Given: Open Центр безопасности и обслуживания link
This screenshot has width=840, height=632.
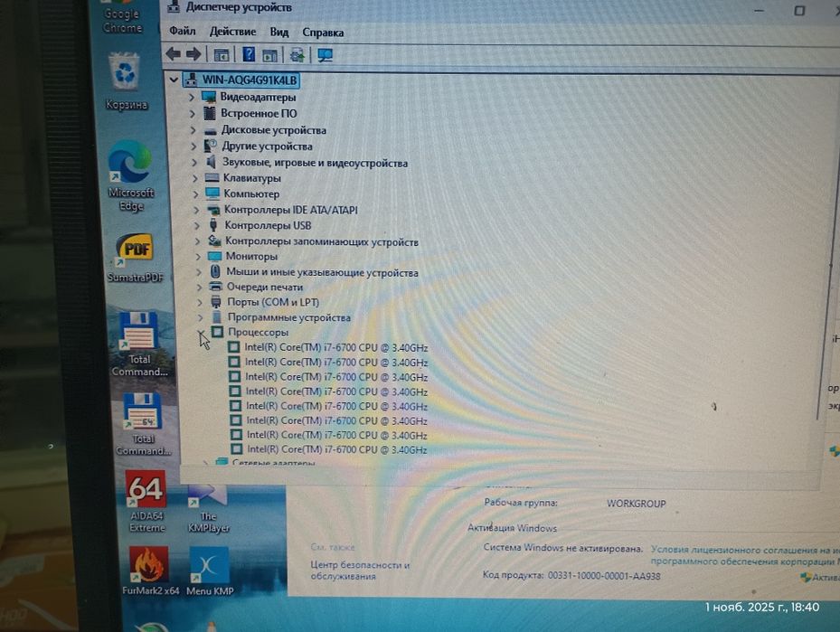Looking at the screenshot, I should point(360,571).
